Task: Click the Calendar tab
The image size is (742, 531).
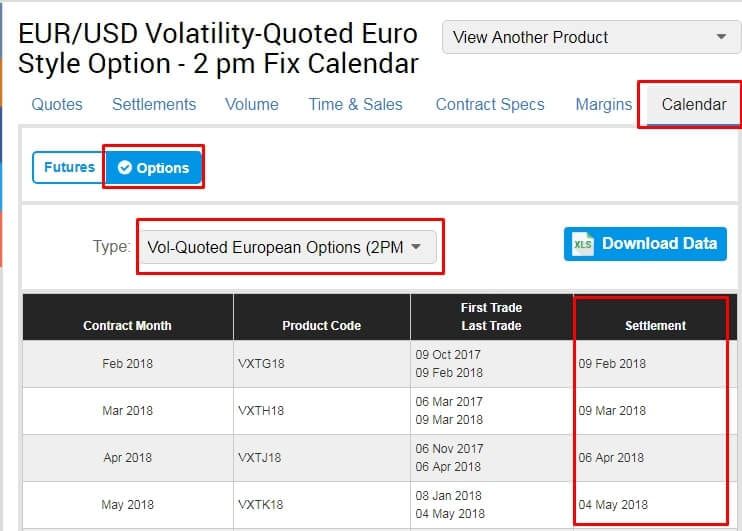Action: [694, 104]
